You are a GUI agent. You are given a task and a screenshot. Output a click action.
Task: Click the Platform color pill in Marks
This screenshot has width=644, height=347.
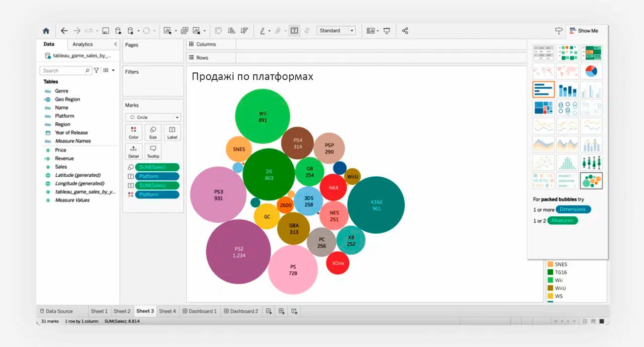click(x=157, y=195)
